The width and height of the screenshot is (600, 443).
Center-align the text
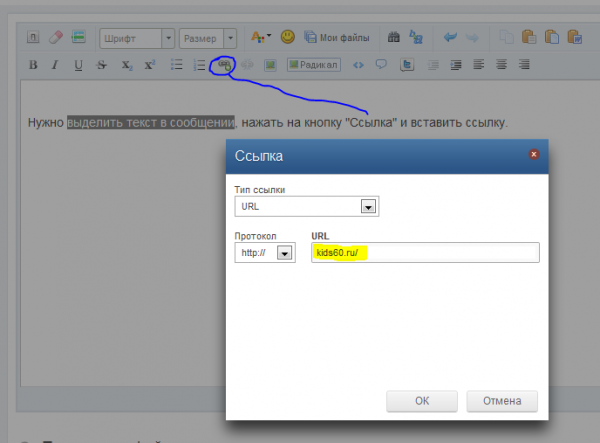coord(479,65)
